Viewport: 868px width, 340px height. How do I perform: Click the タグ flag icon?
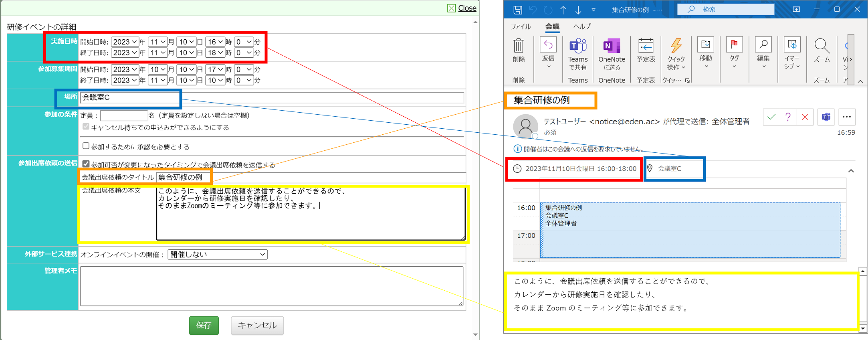point(734,45)
